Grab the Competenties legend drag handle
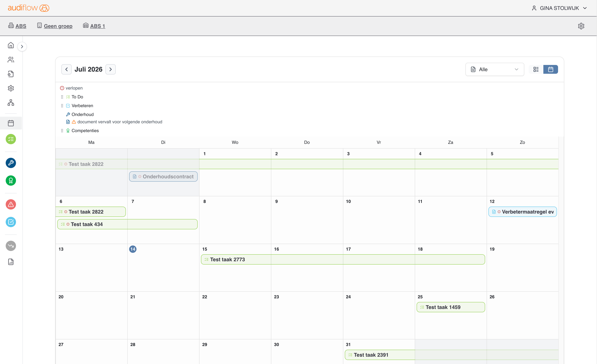597x364 pixels. [x=62, y=131]
